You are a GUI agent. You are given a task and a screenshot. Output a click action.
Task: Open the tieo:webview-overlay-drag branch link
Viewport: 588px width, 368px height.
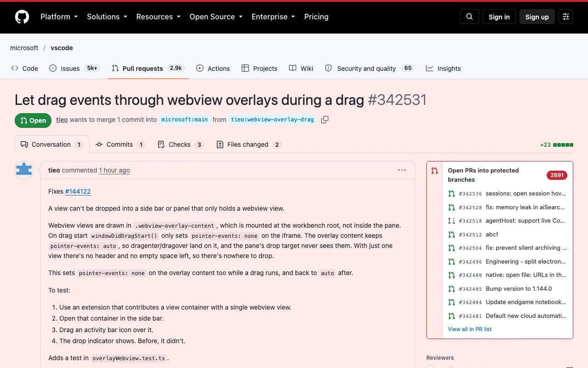[272, 120]
